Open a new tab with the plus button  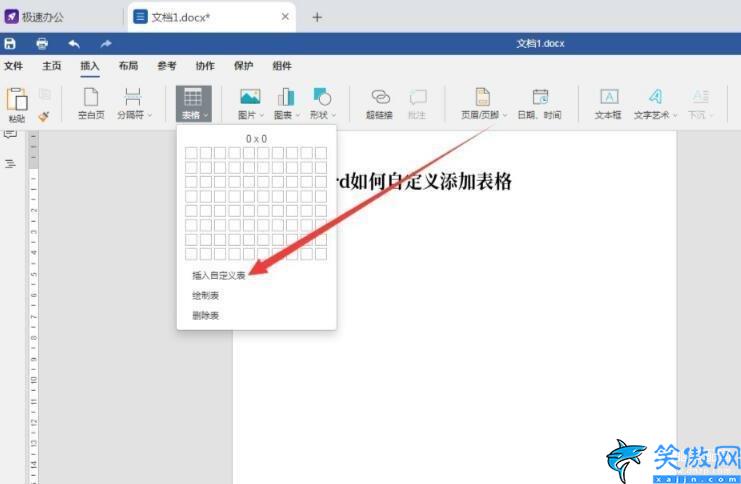(x=317, y=17)
